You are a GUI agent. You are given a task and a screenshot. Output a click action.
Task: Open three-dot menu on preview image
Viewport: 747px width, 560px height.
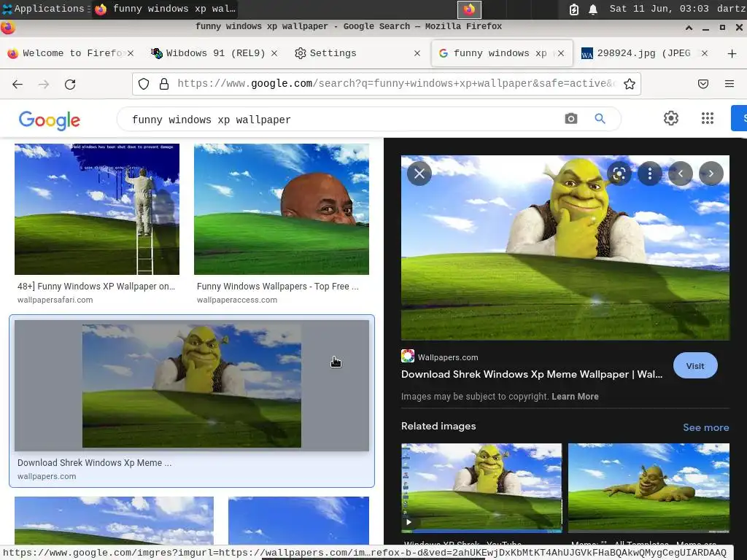pyautogui.click(x=649, y=174)
